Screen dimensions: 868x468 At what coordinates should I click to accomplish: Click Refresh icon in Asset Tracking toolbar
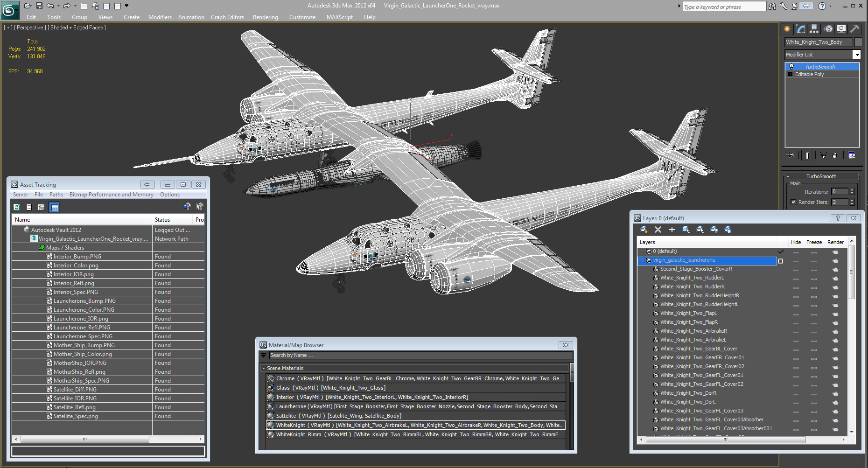[x=16, y=207]
